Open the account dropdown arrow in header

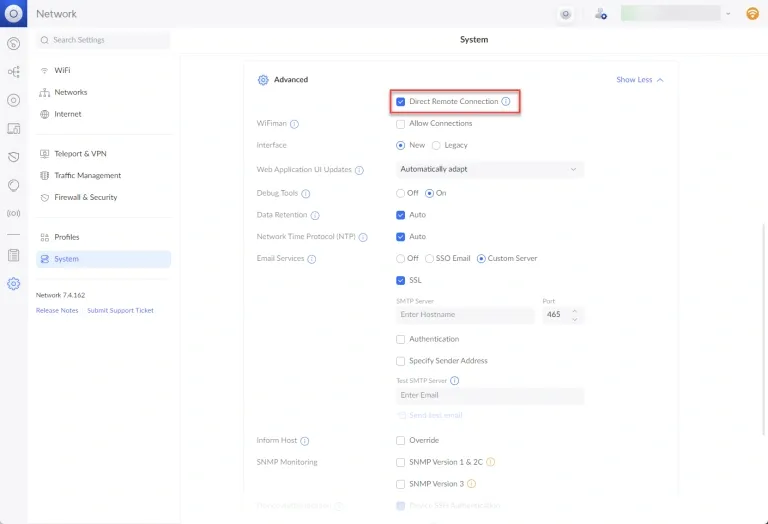[728, 14]
